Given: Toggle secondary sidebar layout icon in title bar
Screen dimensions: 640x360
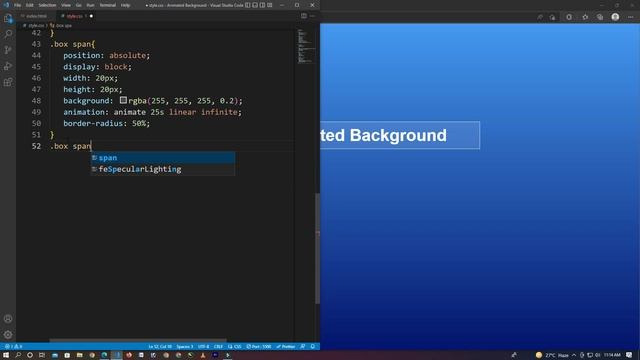Looking at the screenshot, I should [x=262, y=5].
